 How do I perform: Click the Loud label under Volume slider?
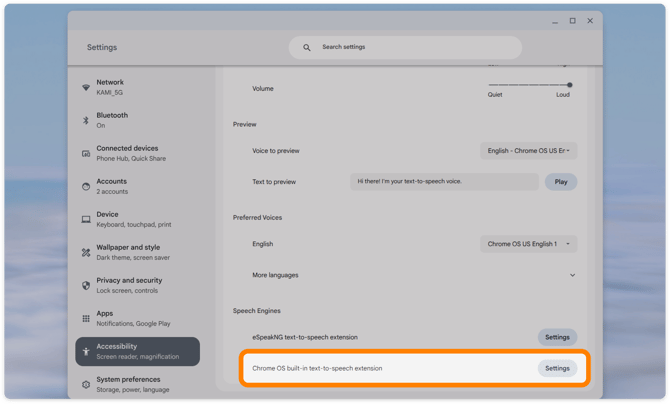[563, 94]
